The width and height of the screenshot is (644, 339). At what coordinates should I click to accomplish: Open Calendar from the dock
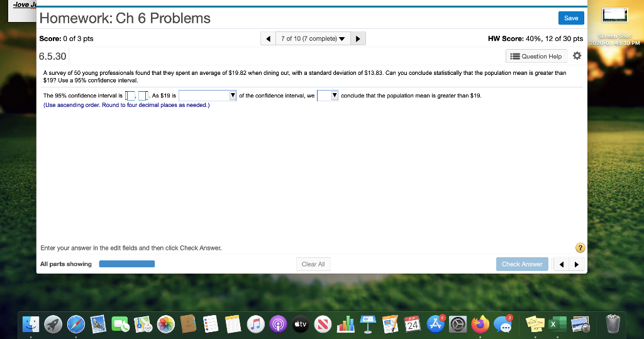(413, 324)
